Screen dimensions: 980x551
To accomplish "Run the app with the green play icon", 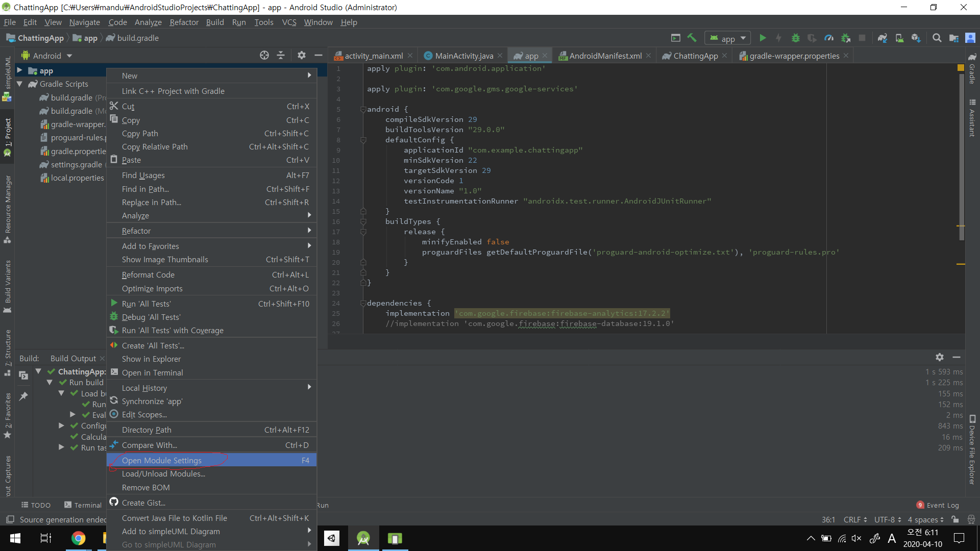I will coord(763,38).
